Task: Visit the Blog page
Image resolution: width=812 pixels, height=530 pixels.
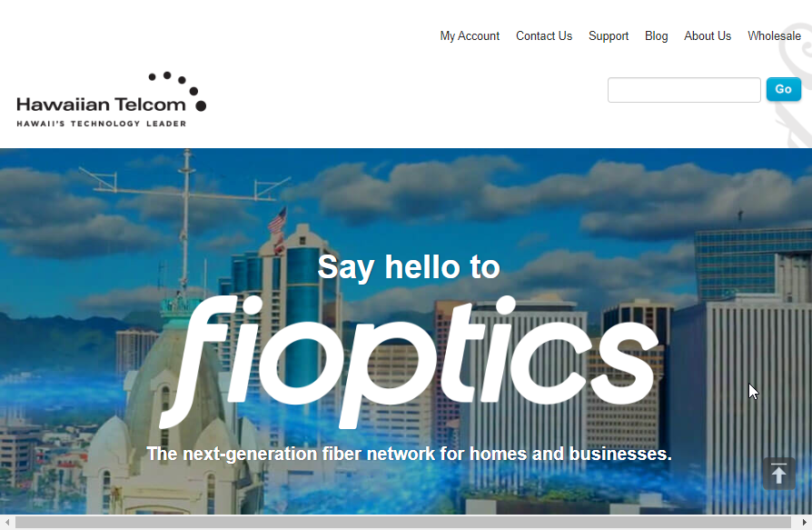Action: point(656,35)
